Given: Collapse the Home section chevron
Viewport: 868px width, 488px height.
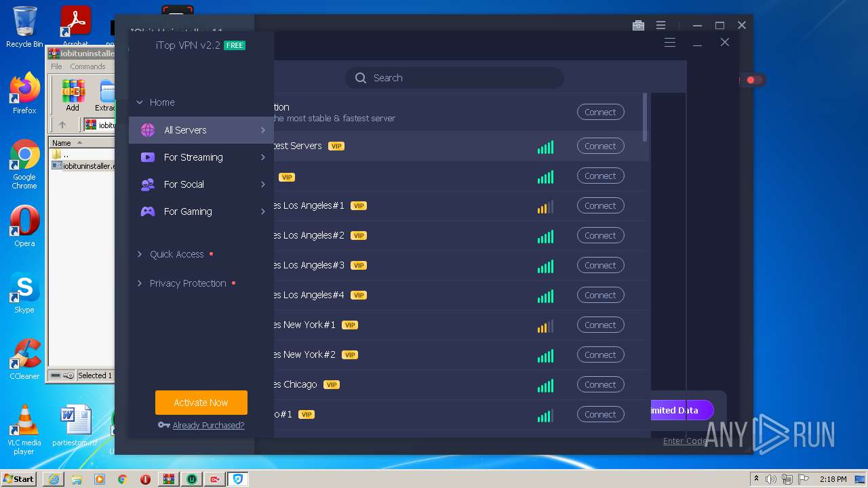Looking at the screenshot, I should [140, 102].
